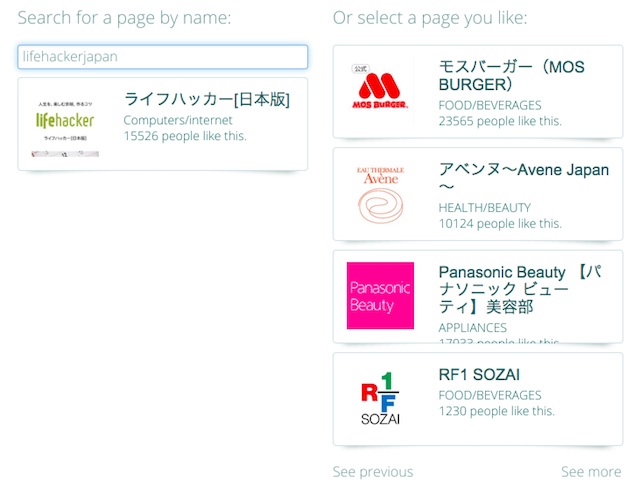Click '23565 people like this.' text
This screenshot has height=488, width=640.
(500, 121)
